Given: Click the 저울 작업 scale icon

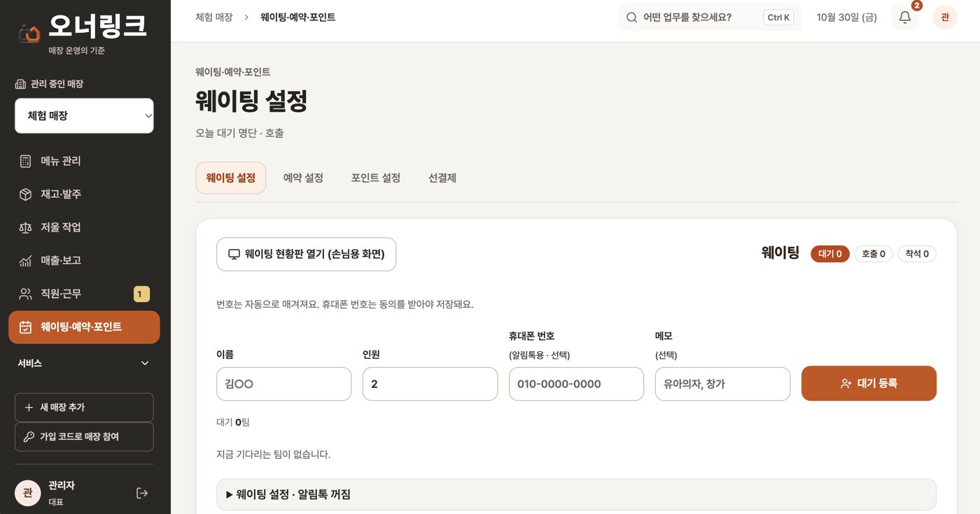Looking at the screenshot, I should (26, 227).
